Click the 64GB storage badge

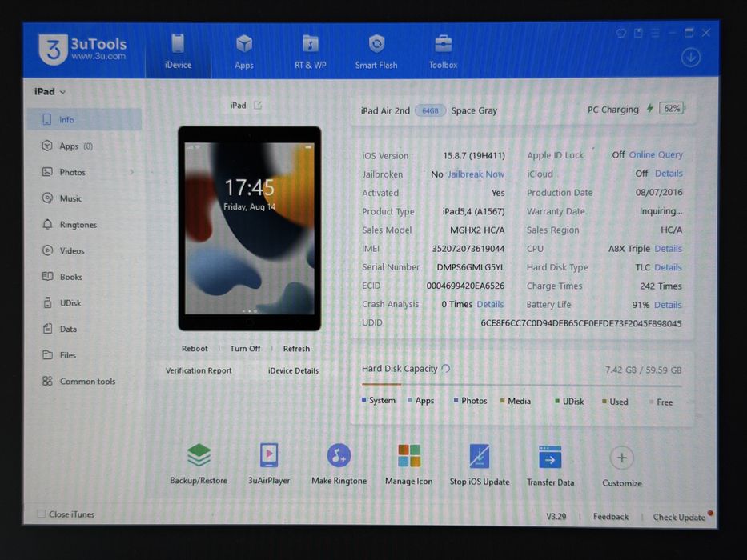(x=430, y=110)
